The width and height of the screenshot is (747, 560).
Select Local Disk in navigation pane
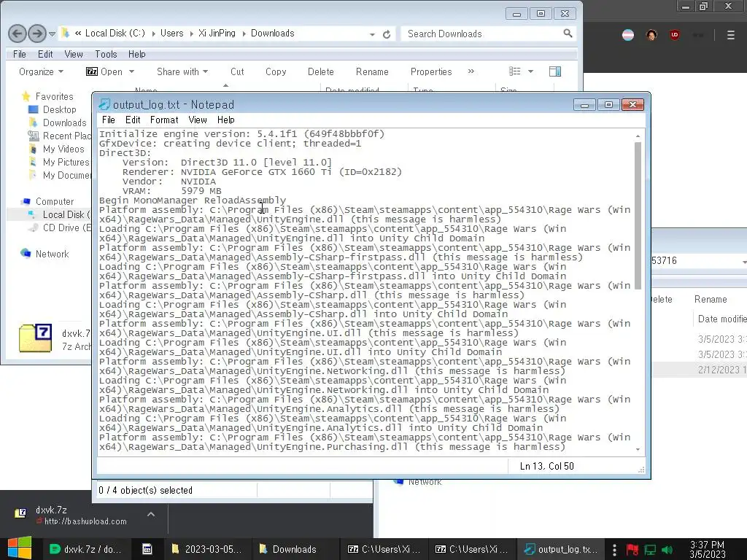(66, 215)
